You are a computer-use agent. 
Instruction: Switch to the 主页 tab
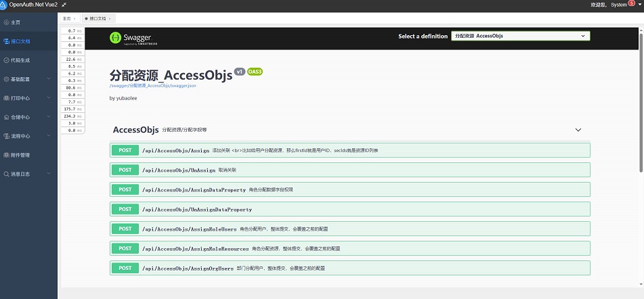click(66, 18)
